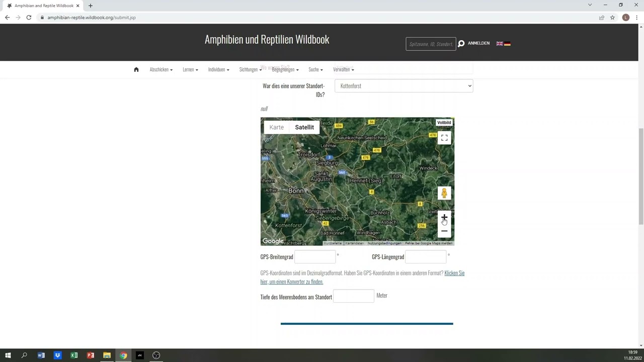Expand the Individuen menu
This screenshot has height=362, width=644.
coord(218,69)
